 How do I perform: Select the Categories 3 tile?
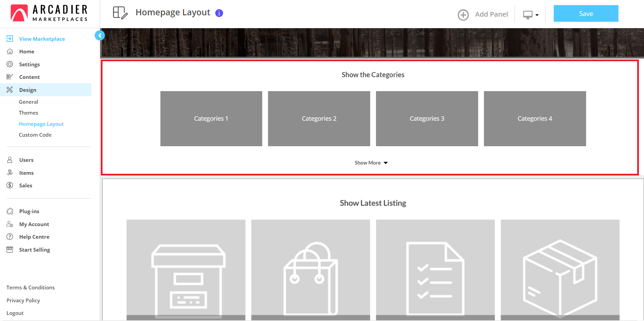427,119
